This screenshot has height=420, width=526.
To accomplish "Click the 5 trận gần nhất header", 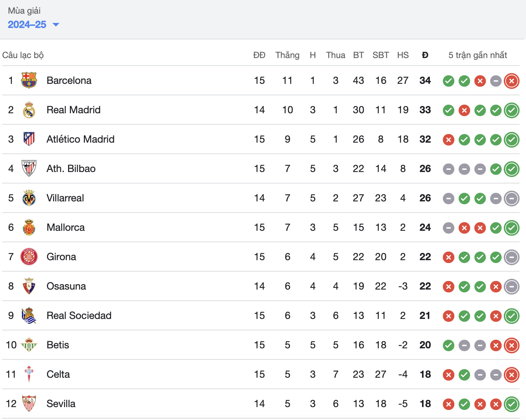I will [478, 55].
